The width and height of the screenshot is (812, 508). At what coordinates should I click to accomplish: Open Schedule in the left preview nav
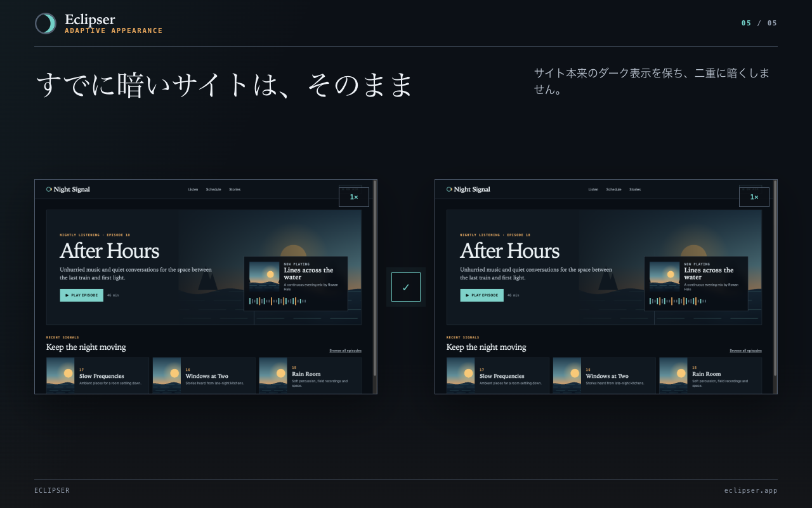213,189
